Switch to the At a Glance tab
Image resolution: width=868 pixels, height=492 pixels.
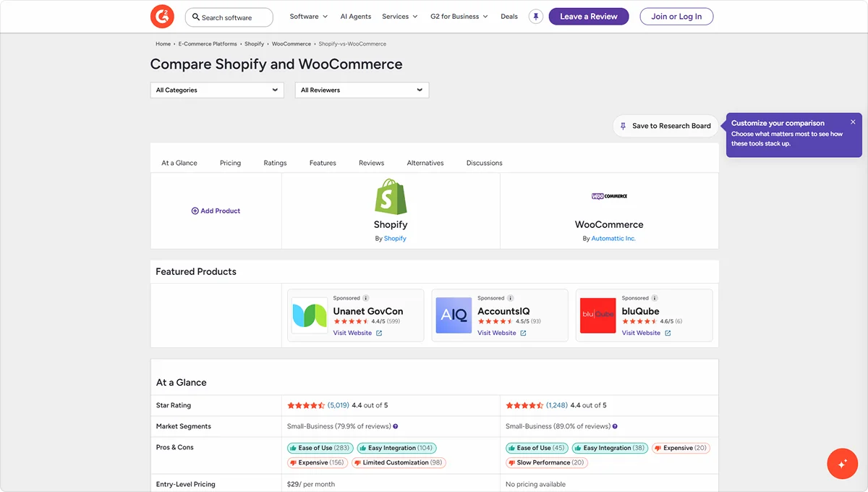pos(179,163)
